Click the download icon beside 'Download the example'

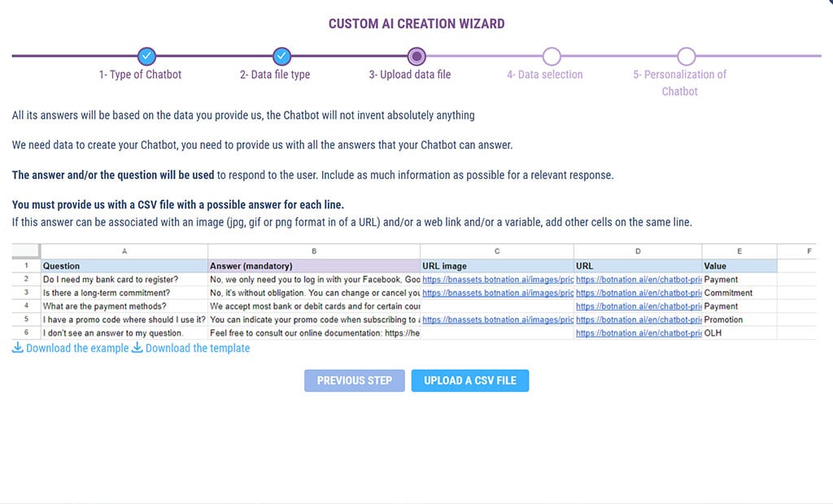pos(18,348)
